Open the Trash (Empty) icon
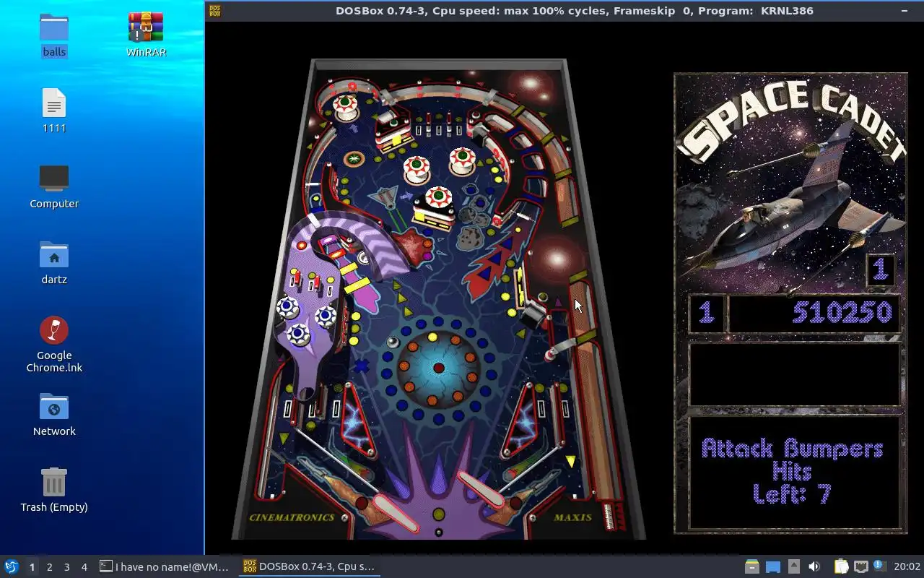The width and height of the screenshot is (924, 578). click(54, 490)
